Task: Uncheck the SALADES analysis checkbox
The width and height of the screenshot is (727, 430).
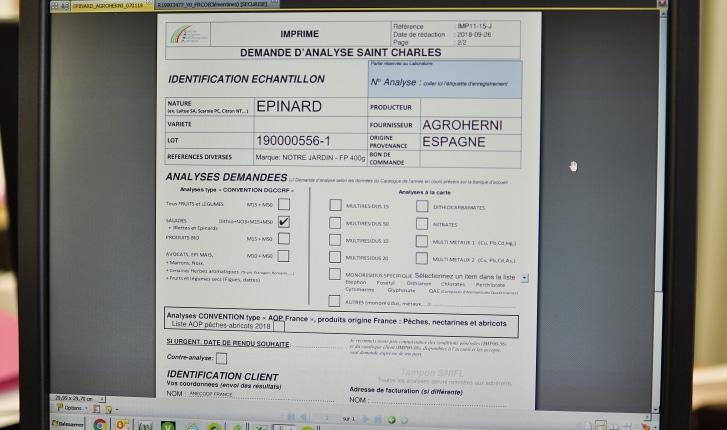Action: [284, 221]
